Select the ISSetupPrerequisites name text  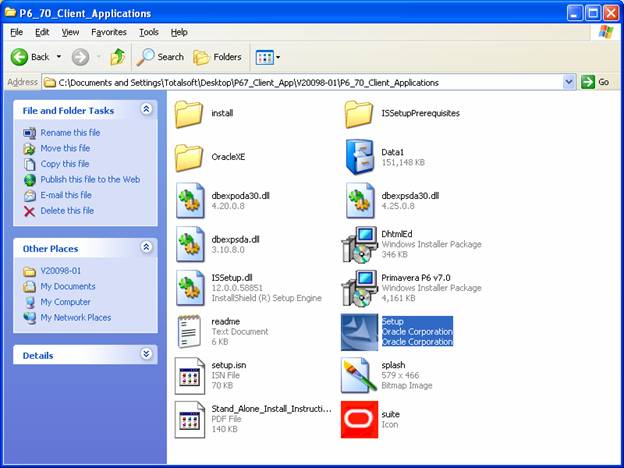[420, 113]
